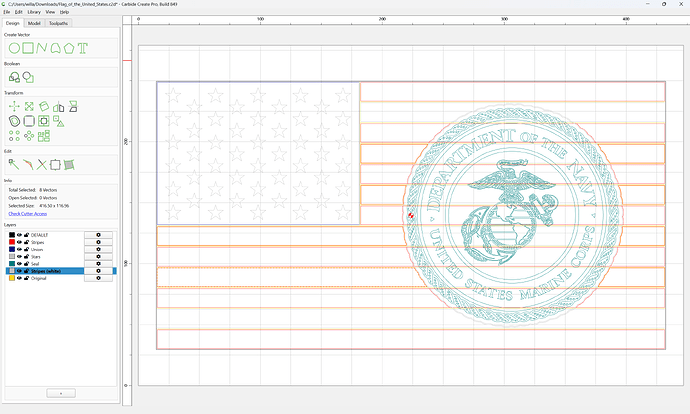Open the View menu
The image size is (690, 414).
point(50,12)
